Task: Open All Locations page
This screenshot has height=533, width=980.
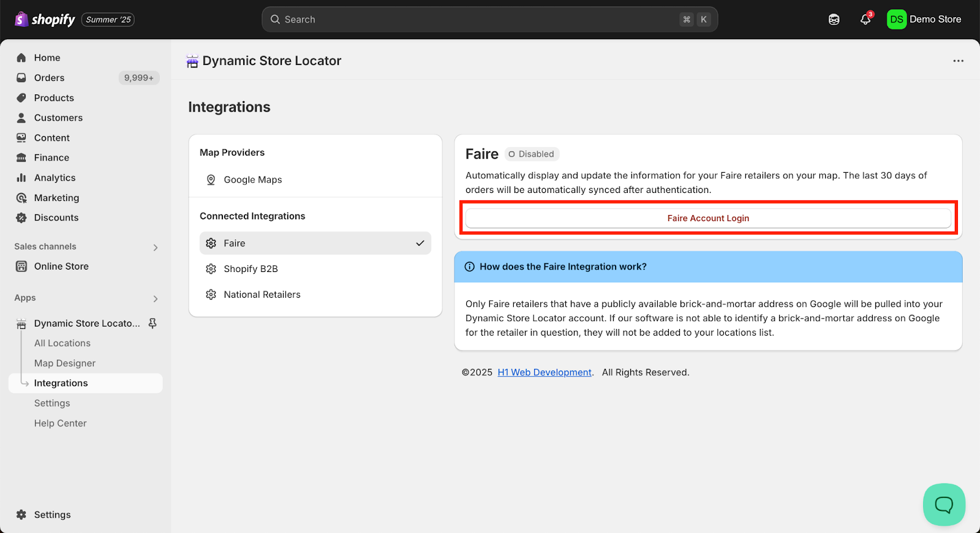Action: pos(62,343)
